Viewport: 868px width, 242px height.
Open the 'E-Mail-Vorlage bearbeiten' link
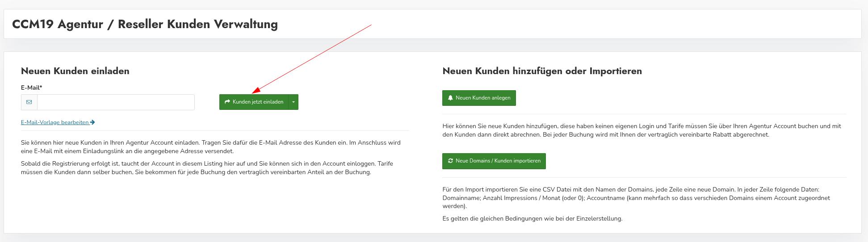click(x=58, y=122)
